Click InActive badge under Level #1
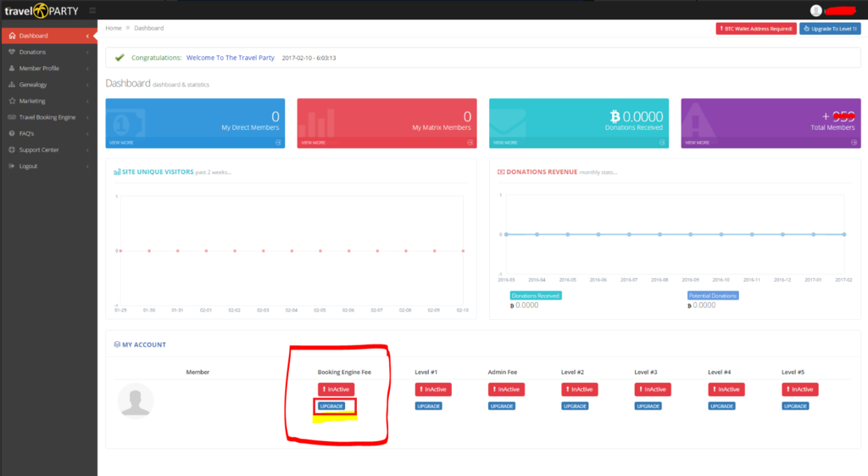 (433, 389)
